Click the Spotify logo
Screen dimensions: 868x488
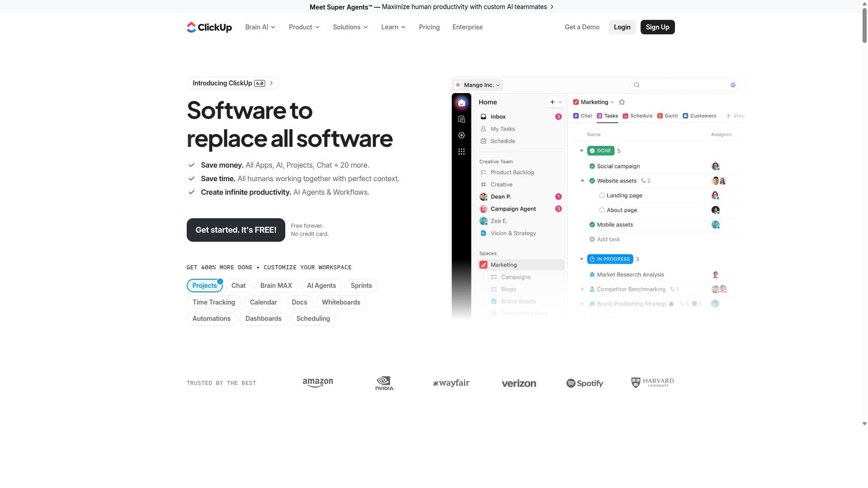pos(585,383)
